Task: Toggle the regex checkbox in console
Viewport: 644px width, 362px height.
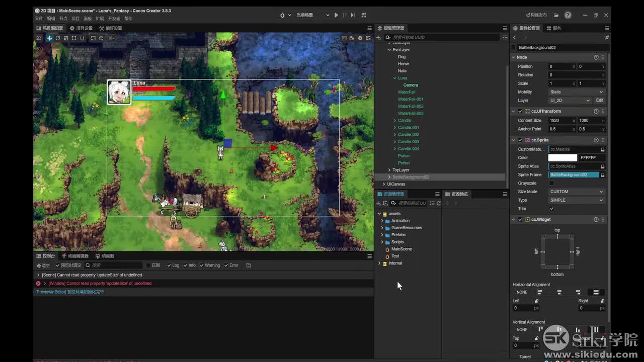Action: click(x=148, y=265)
